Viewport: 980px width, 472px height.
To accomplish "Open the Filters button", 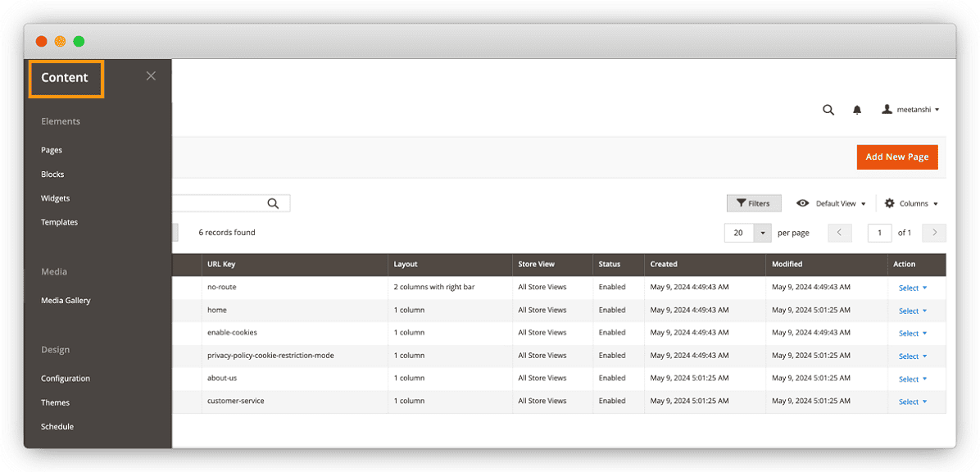I will pyautogui.click(x=754, y=203).
